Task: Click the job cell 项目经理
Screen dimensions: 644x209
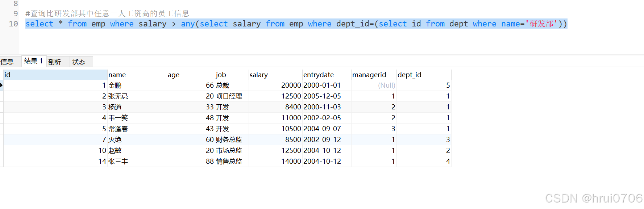Action: click(232, 96)
